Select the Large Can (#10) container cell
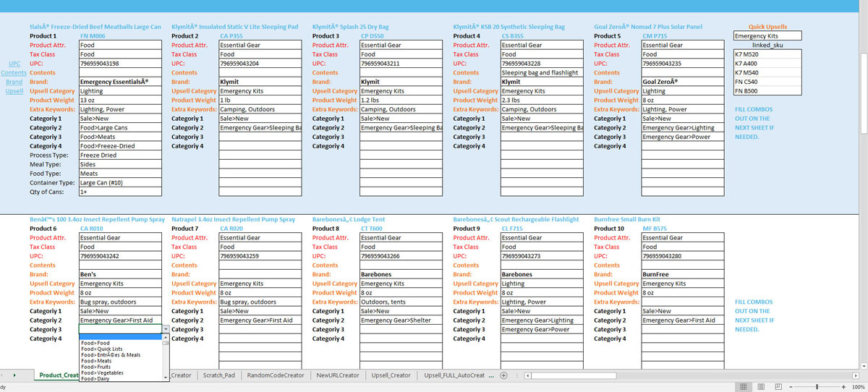 120,183
